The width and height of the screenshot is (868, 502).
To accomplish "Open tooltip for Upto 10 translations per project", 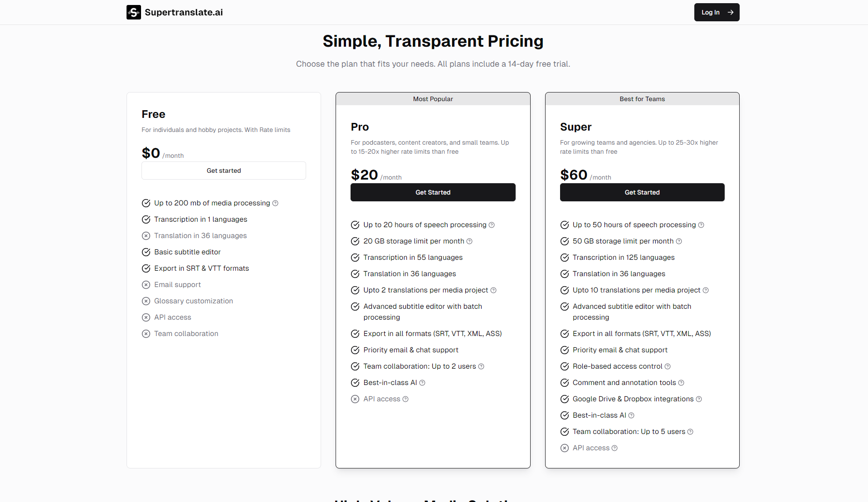I will [x=706, y=290].
